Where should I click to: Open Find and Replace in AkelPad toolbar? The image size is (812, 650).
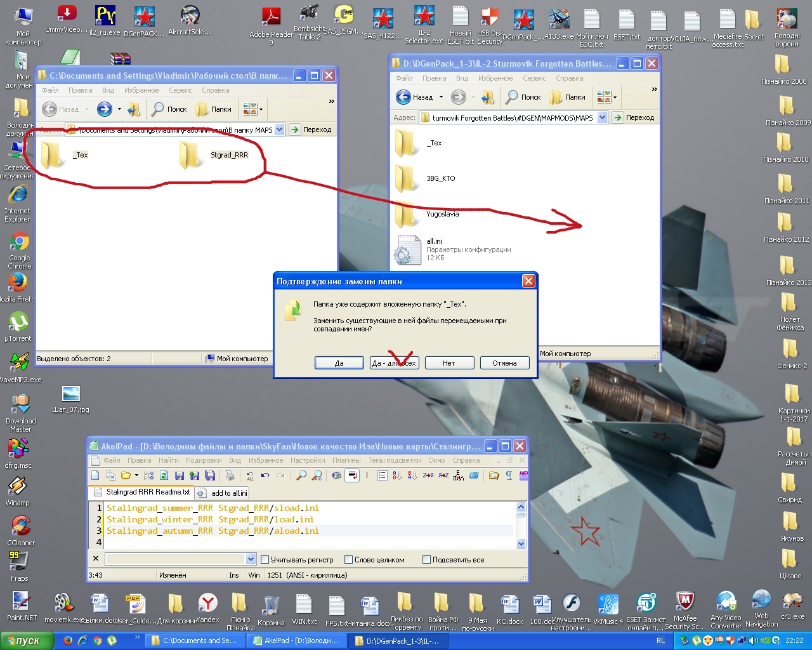(317, 475)
